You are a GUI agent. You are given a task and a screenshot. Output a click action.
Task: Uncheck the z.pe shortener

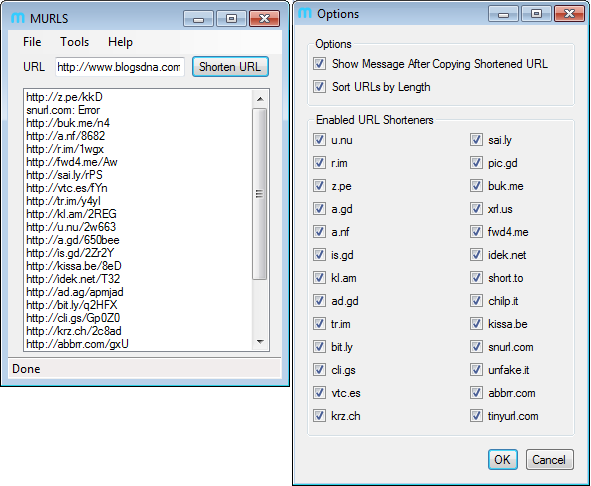click(319, 186)
